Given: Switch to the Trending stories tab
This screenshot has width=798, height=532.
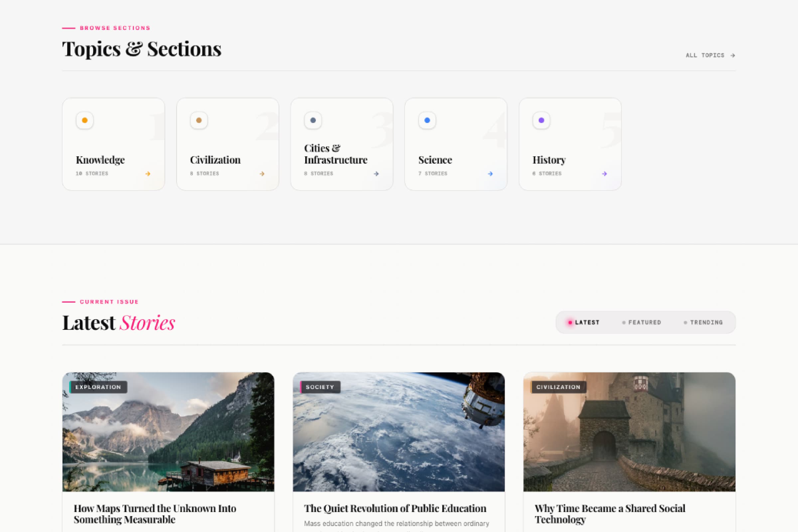Looking at the screenshot, I should (703, 322).
